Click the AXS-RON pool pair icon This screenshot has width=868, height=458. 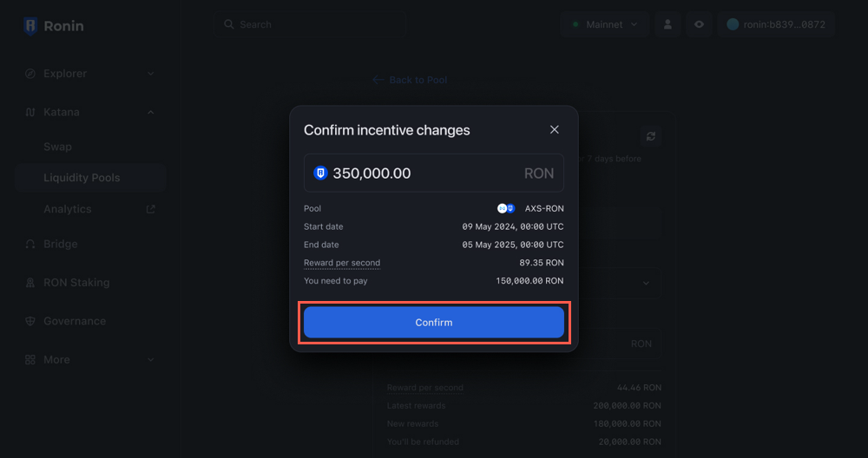tap(506, 209)
